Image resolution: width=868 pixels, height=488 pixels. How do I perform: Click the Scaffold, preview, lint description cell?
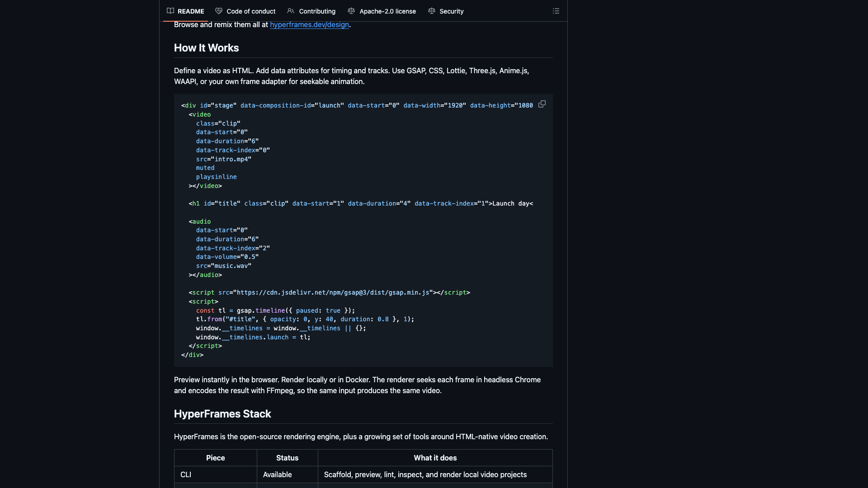[x=435, y=474]
